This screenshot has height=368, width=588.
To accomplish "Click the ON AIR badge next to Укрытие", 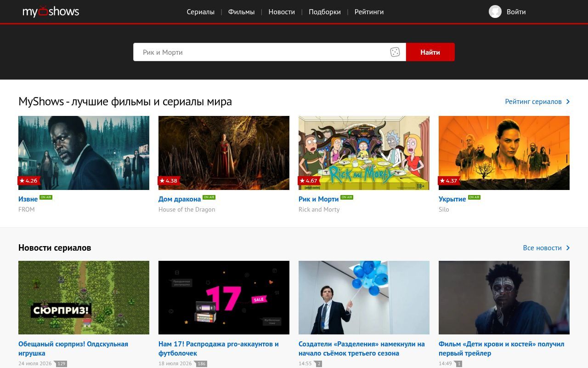I will click(x=474, y=197).
